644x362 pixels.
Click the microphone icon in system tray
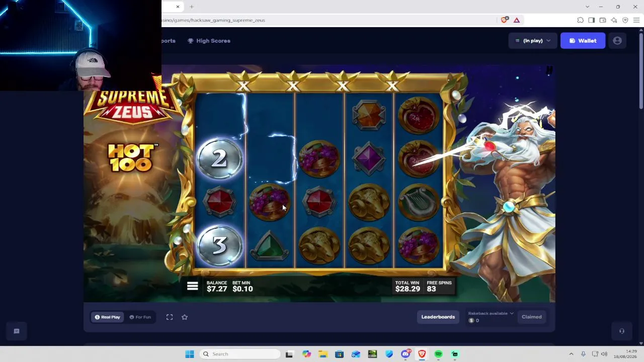tap(583, 354)
